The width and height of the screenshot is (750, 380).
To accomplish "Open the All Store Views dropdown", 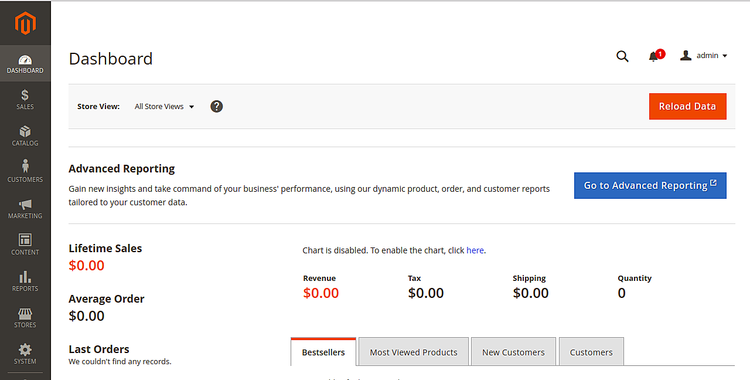I will [164, 106].
